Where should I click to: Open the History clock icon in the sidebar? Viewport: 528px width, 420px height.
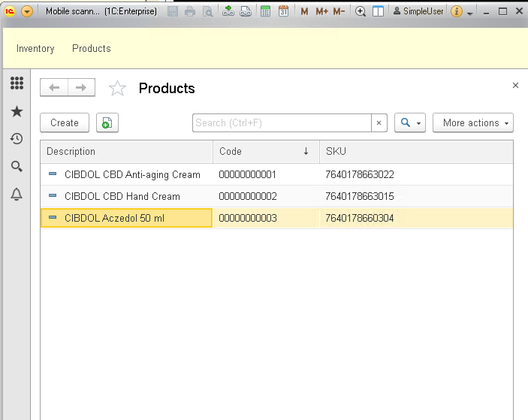pos(17,139)
